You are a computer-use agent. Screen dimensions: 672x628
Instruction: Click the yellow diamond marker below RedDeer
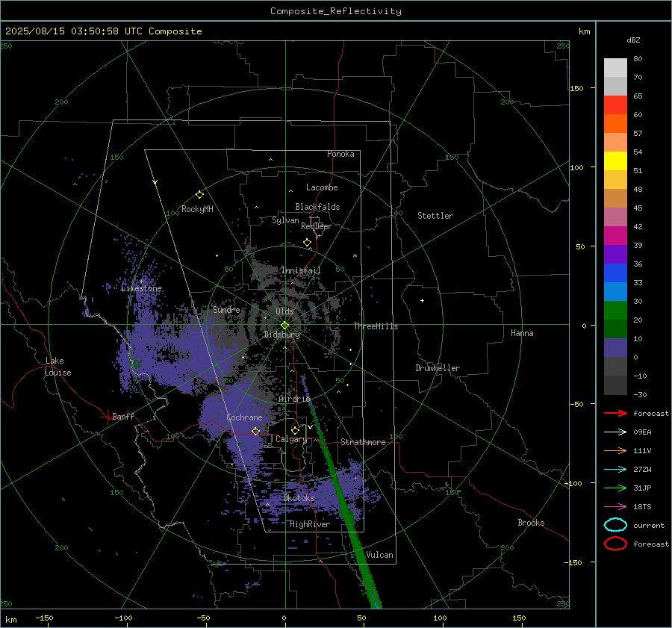307,243
